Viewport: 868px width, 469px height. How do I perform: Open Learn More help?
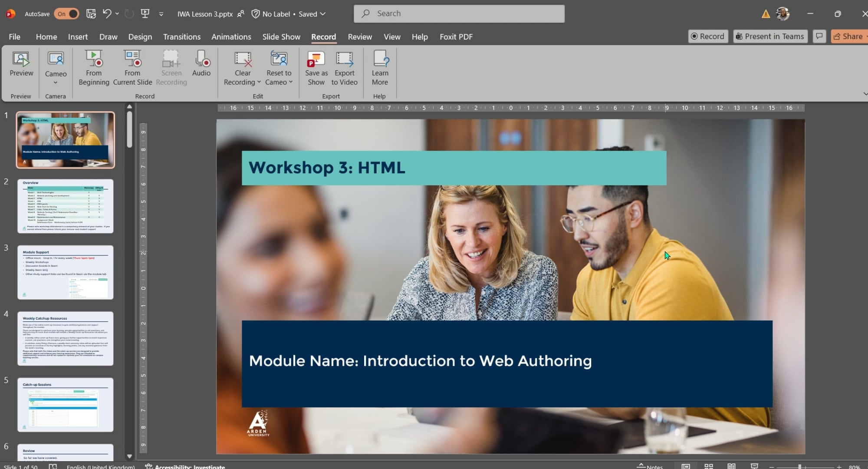(x=380, y=68)
